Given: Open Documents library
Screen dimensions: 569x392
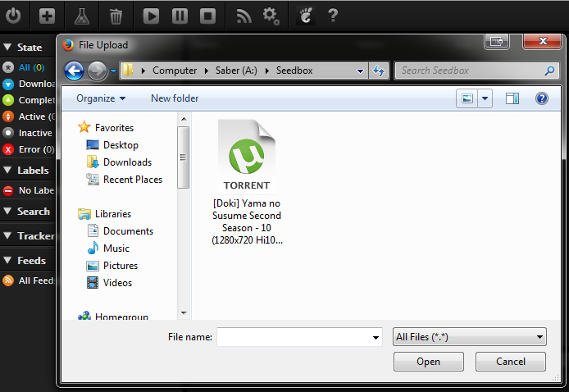Looking at the screenshot, I should (x=121, y=230).
